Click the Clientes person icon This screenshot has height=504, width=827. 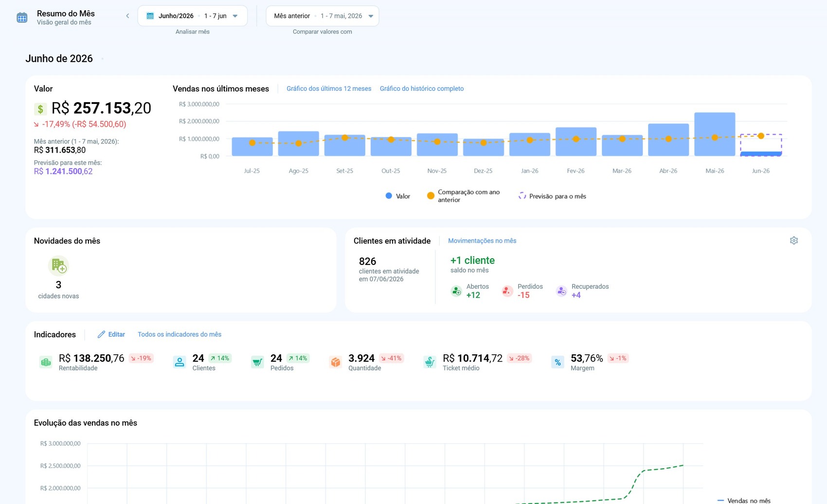(180, 362)
